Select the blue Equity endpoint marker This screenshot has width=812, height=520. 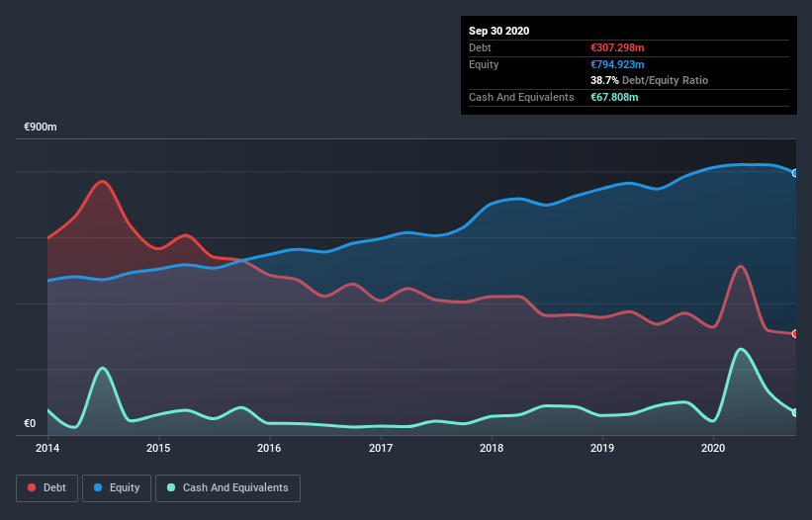pyautogui.click(x=795, y=173)
